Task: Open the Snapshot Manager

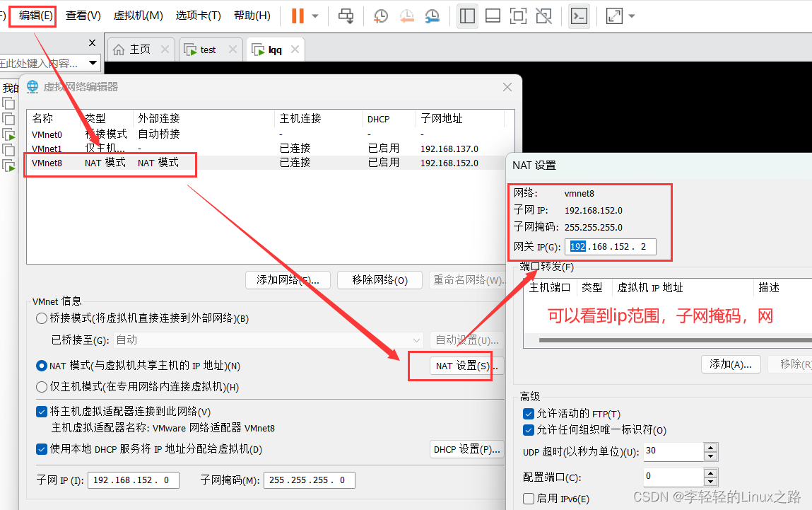Action: coord(432,16)
